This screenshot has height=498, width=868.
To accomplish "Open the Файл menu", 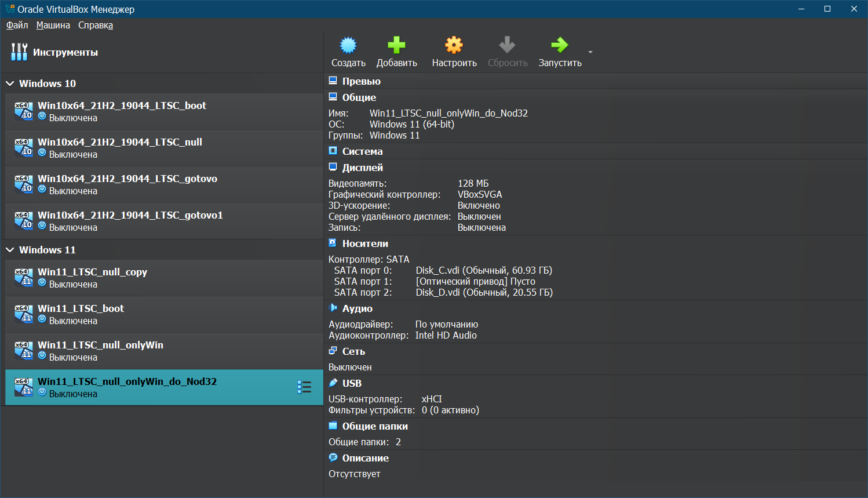I will [17, 25].
